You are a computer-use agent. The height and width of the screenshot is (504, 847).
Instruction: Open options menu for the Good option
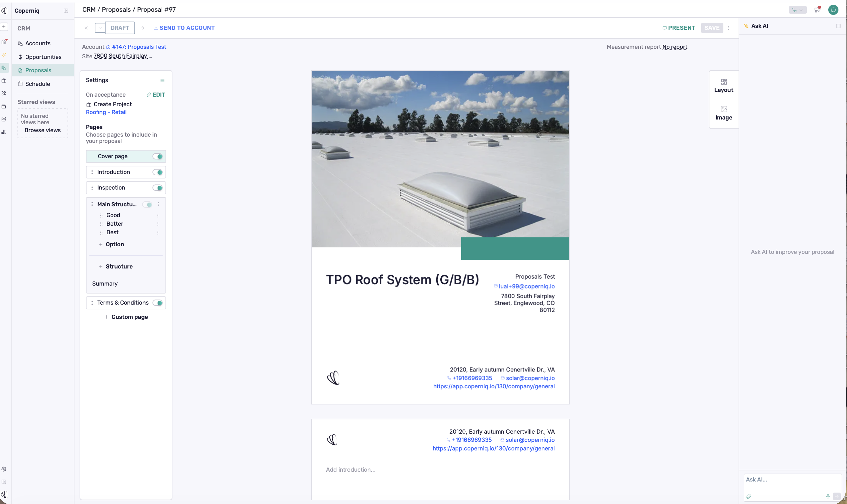tap(158, 215)
